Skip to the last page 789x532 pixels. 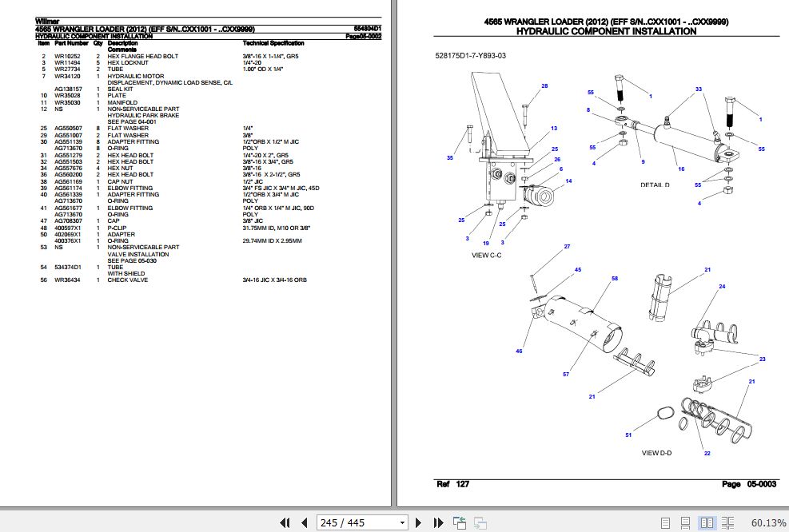(x=437, y=522)
